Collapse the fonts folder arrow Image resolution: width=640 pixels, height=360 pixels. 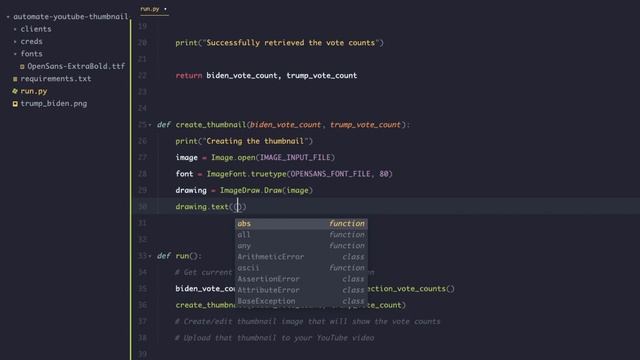pos(15,54)
